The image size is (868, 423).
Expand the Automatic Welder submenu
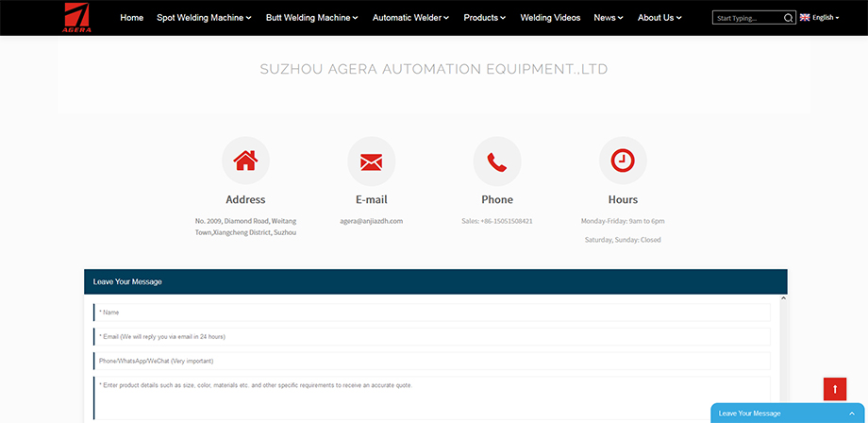point(410,18)
